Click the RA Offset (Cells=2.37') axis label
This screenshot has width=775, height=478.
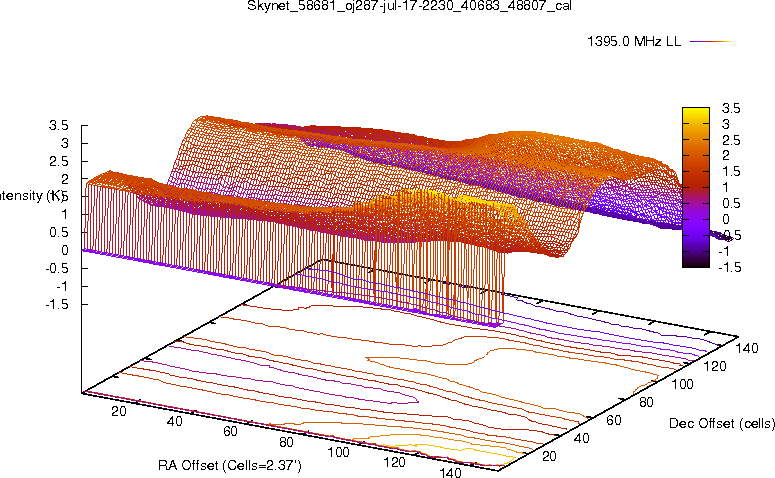230,465
